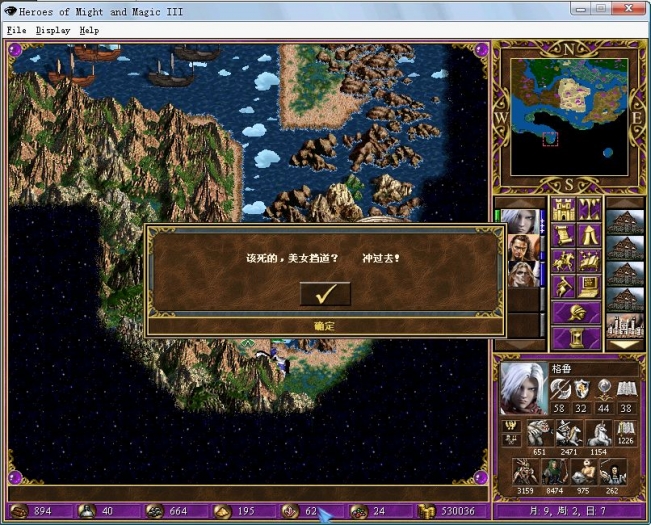Click the date display 月:9, 周:2, 日:7
The height and width of the screenshot is (525, 651).
pos(569,511)
